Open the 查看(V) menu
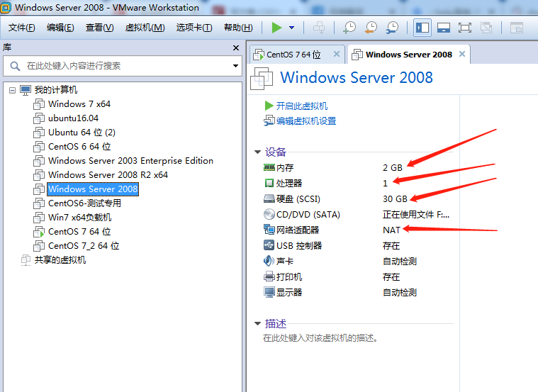 [99, 28]
